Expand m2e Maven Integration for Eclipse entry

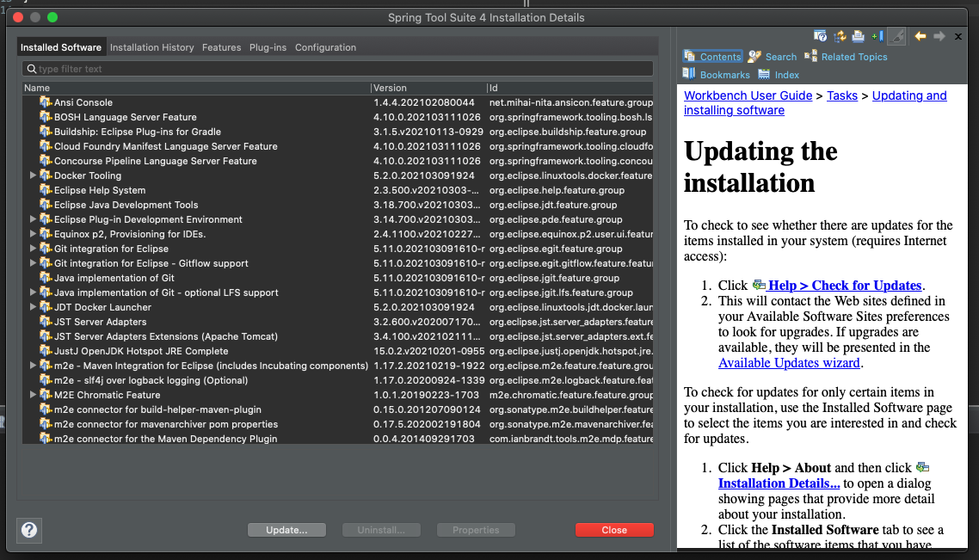(33, 366)
